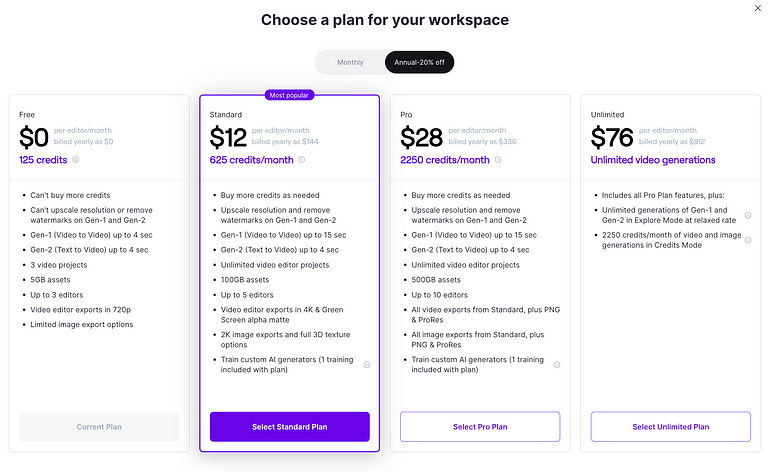
Task: Close the plan selection dialog
Action: click(758, 8)
